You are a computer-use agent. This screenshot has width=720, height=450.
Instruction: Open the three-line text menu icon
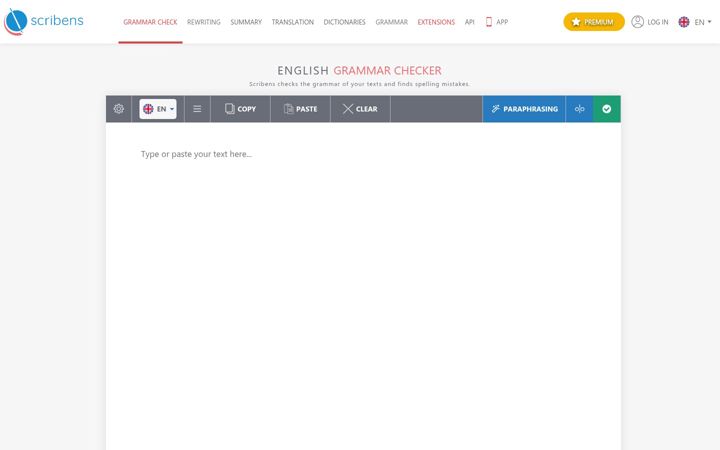[197, 109]
